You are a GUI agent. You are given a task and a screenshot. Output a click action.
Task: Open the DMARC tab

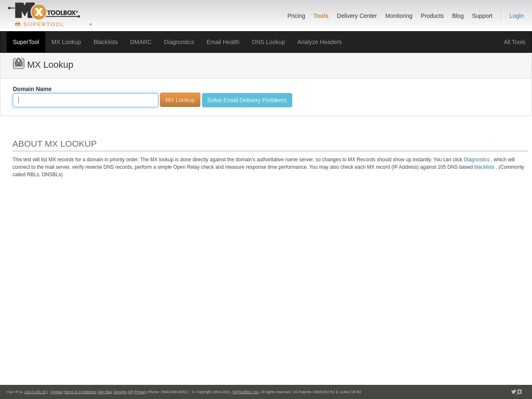tap(141, 42)
